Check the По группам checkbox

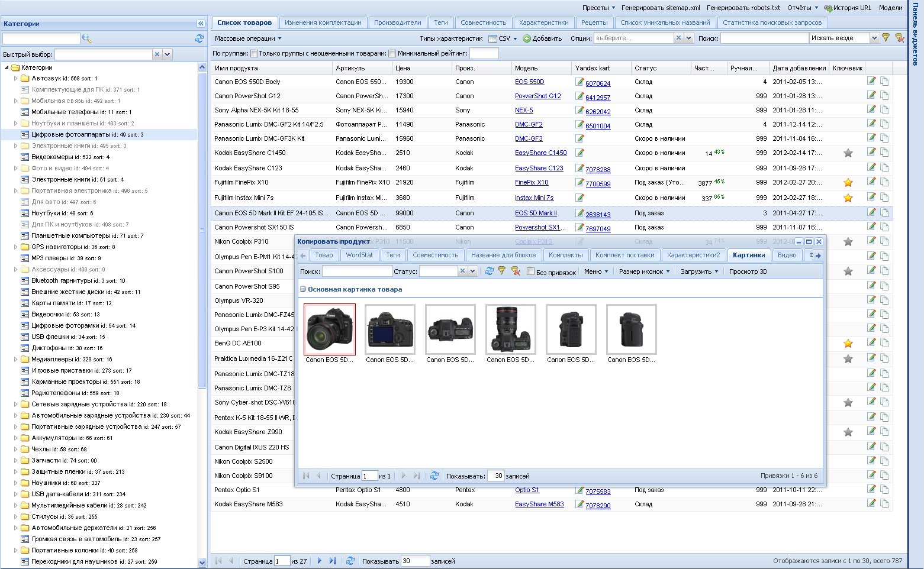tap(254, 54)
